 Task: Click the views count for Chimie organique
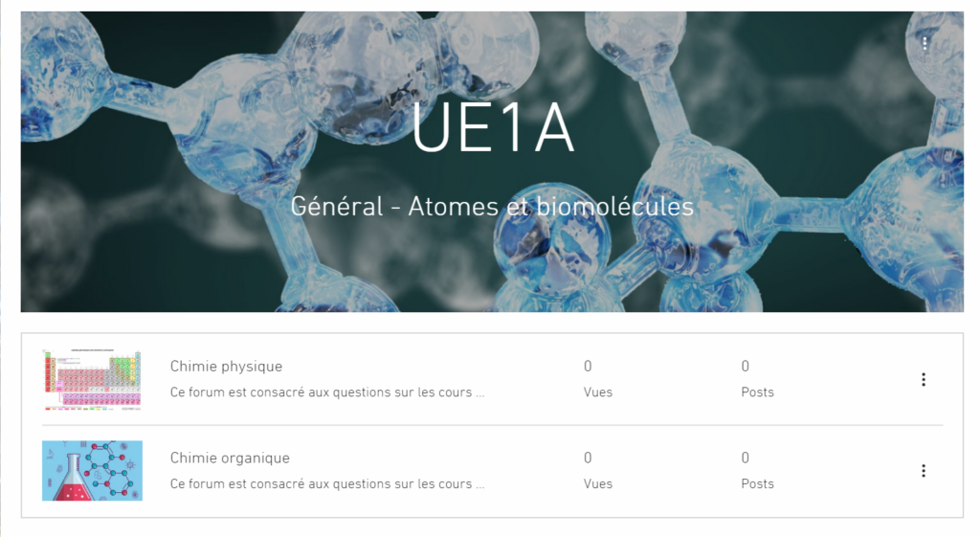pos(588,458)
